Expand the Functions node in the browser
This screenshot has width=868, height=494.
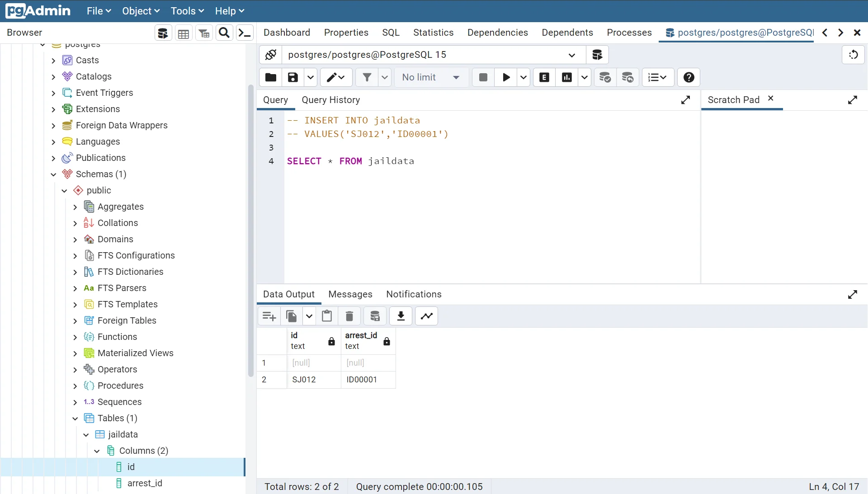[x=75, y=337]
